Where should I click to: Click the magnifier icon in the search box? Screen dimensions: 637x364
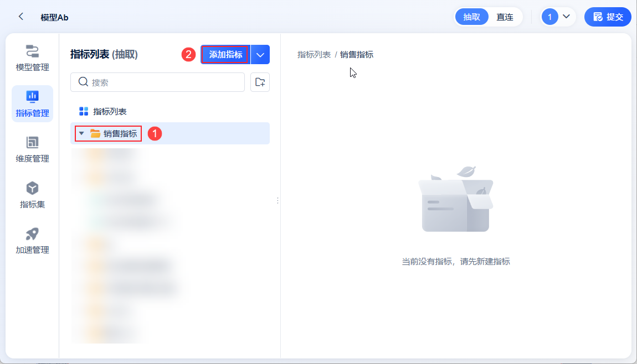tap(83, 82)
